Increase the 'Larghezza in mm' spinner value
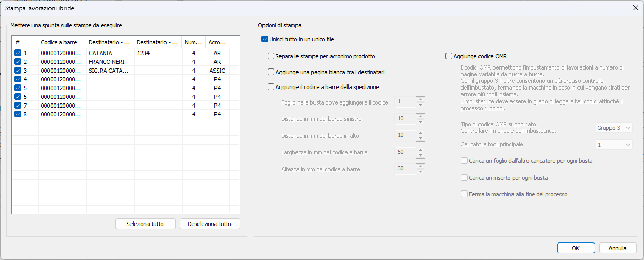This screenshot has width=644, height=260. (421, 150)
